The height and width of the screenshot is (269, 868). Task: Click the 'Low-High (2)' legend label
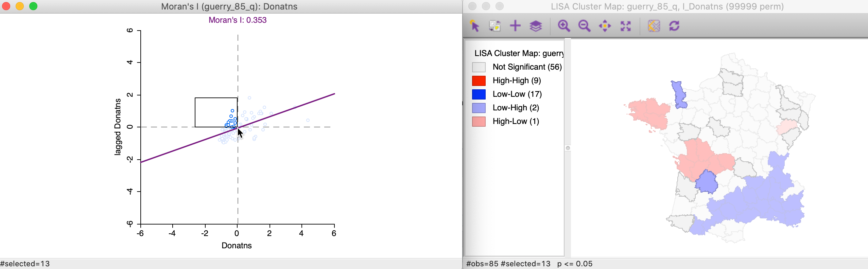coord(516,108)
